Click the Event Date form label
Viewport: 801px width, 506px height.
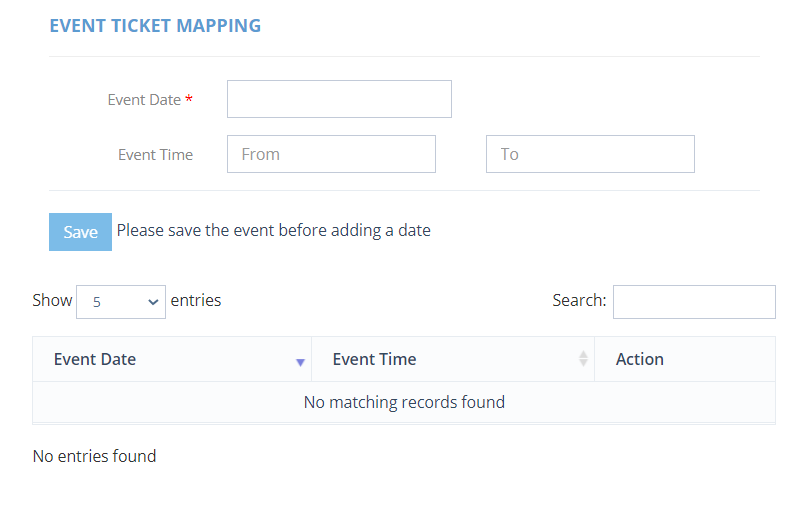click(x=145, y=100)
